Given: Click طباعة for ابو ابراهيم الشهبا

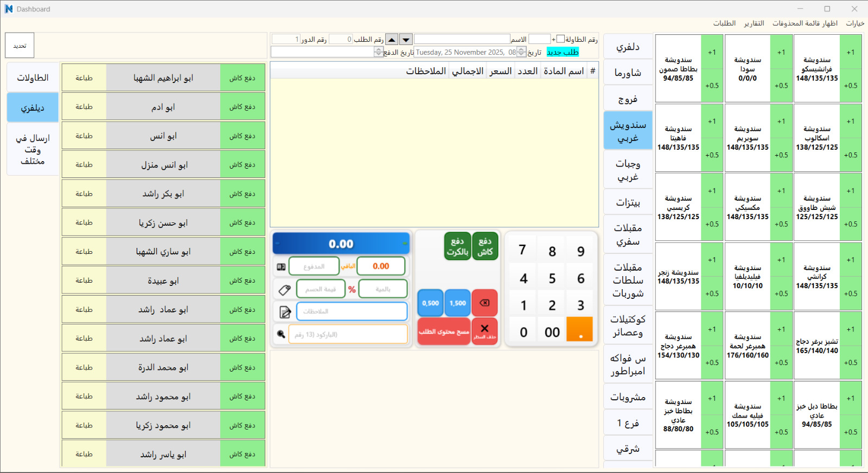Looking at the screenshot, I should tap(84, 78).
